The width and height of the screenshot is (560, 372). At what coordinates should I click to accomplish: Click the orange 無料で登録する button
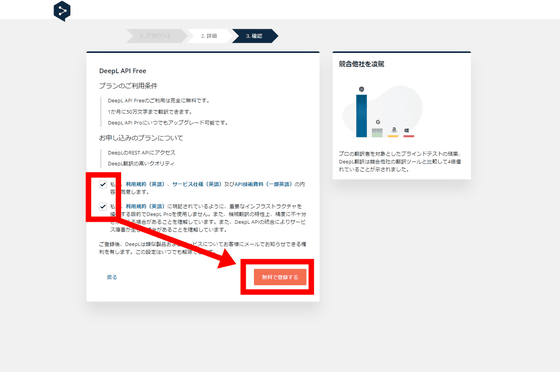tap(280, 277)
